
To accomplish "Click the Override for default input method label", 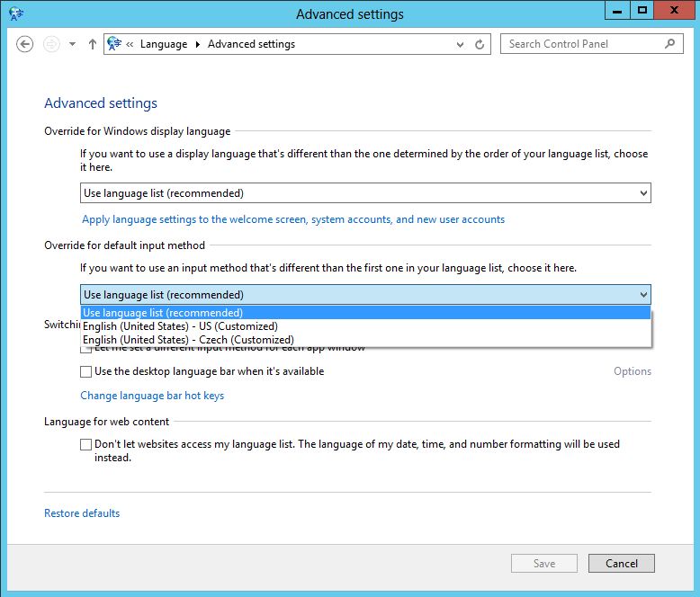I will point(124,245).
